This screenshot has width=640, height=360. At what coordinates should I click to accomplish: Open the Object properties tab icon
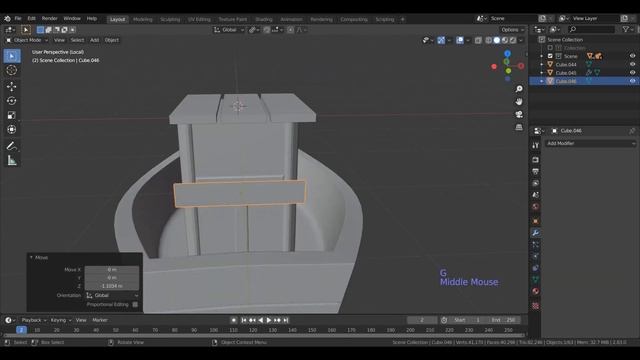(536, 221)
